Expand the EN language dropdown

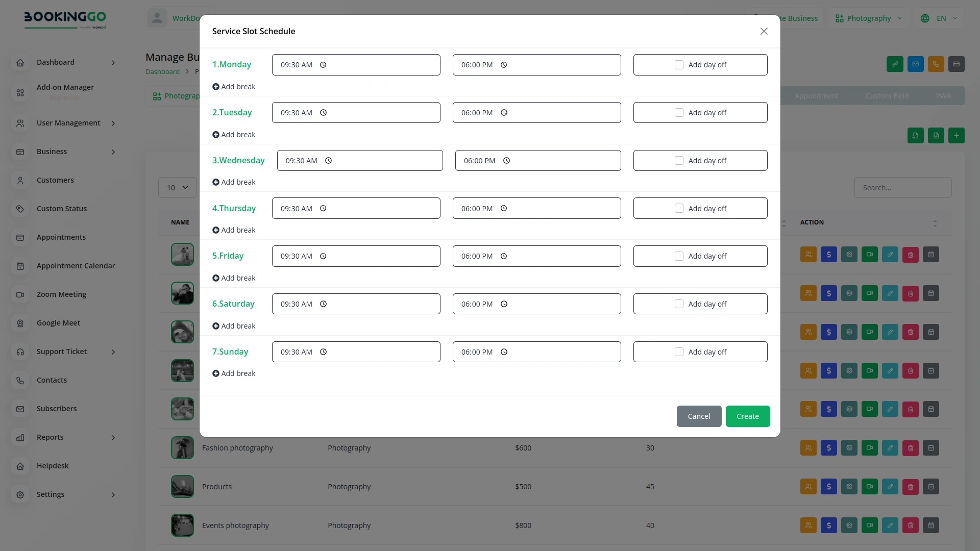pyautogui.click(x=939, y=18)
